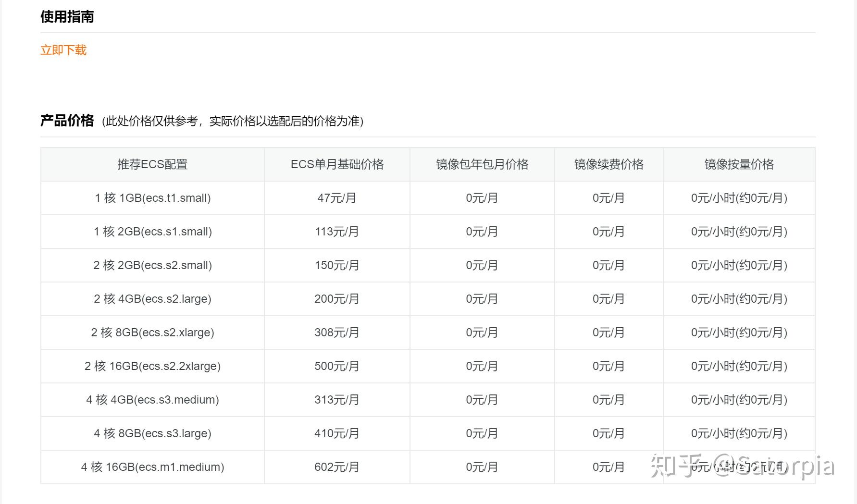Click 镜像续费价格 value in ecs.s2.large row
Viewport: 857px width, 504px height.
coord(609,299)
